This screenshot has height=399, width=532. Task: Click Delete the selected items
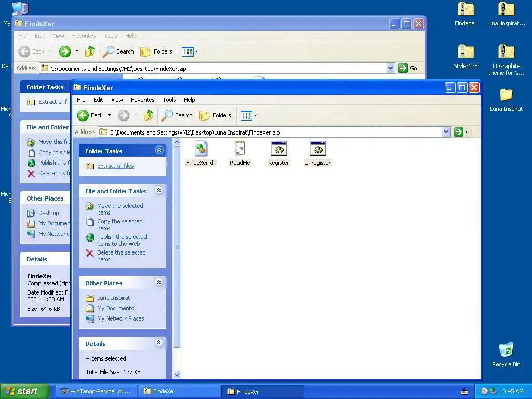click(121, 256)
